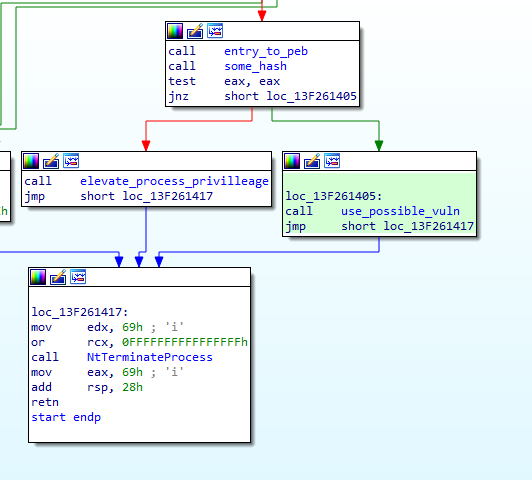Click color icon on use_possible_vuln node
Image resolution: width=532 pixels, height=480 pixels.
292,161
